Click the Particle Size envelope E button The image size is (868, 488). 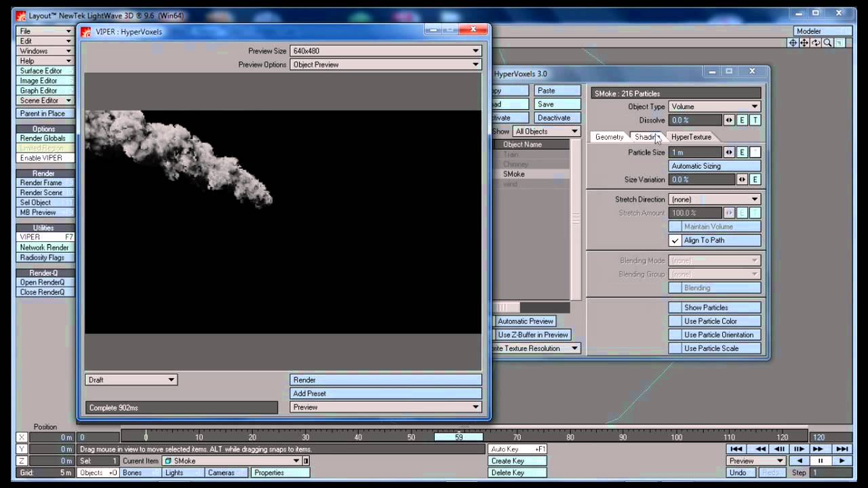pyautogui.click(x=743, y=152)
